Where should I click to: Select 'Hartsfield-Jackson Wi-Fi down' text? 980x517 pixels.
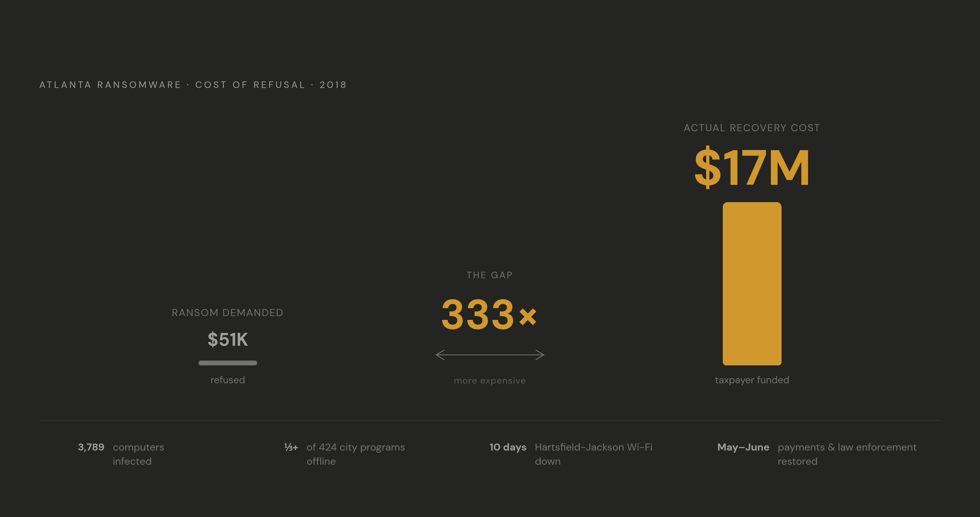coord(593,454)
